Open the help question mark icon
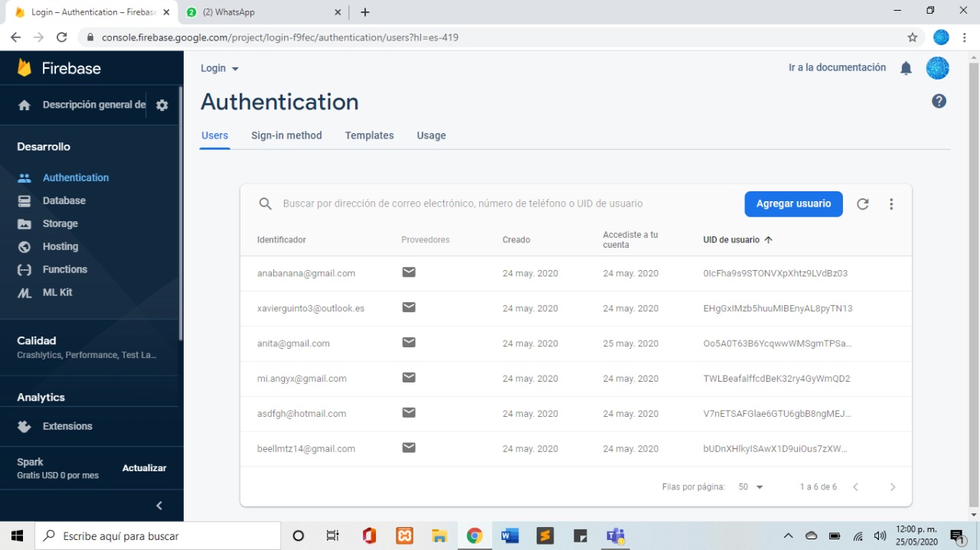980x550 pixels. (x=939, y=101)
